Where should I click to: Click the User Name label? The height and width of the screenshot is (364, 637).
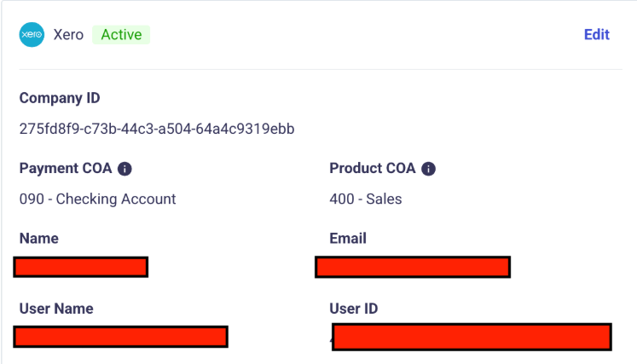(x=56, y=309)
